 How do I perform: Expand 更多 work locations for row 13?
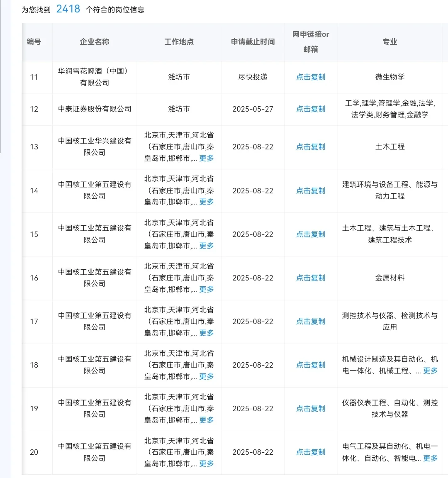tap(206, 158)
